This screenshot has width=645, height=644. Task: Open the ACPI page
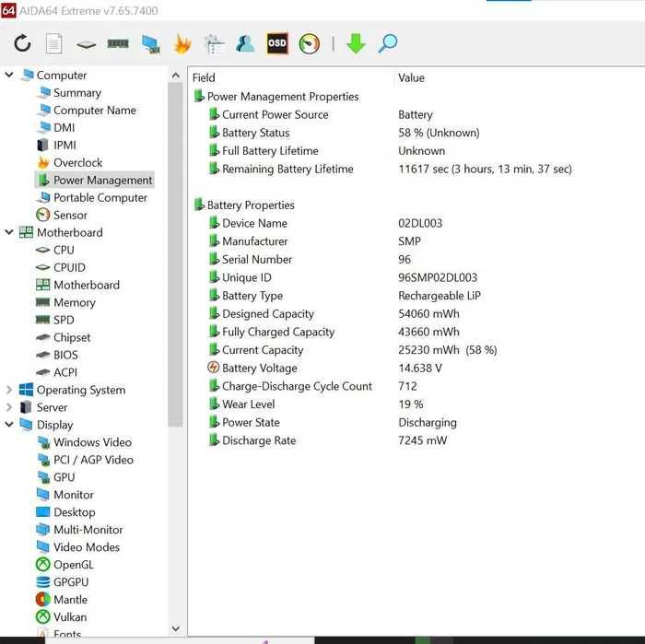click(x=65, y=372)
